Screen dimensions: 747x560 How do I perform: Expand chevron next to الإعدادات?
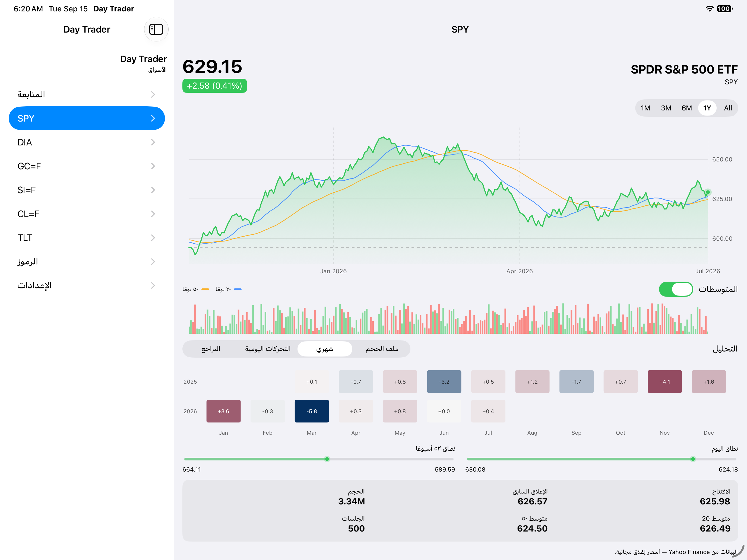click(x=153, y=286)
